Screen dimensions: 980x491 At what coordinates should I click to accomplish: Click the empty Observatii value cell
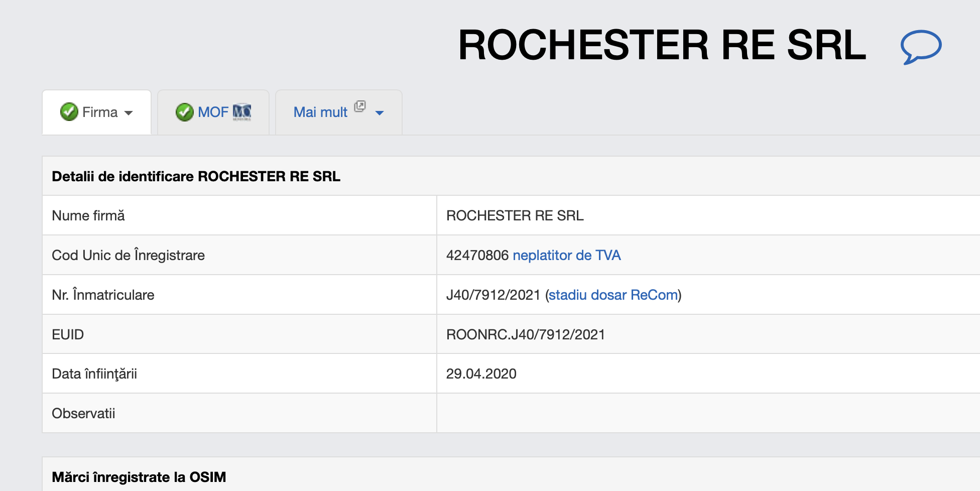coord(703,413)
